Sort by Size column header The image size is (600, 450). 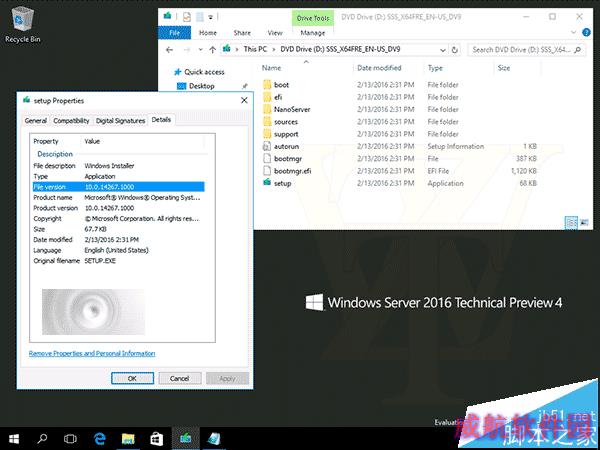504,68
